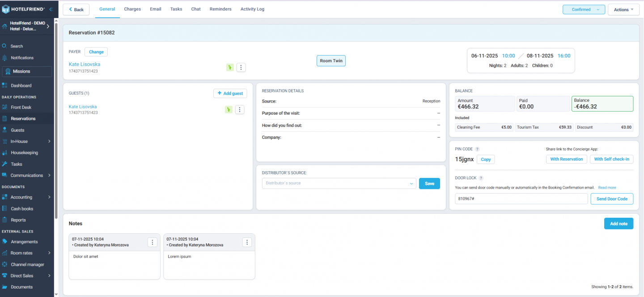Open the Distributor's source combo box
The height and width of the screenshot is (297, 644).
tap(339, 183)
